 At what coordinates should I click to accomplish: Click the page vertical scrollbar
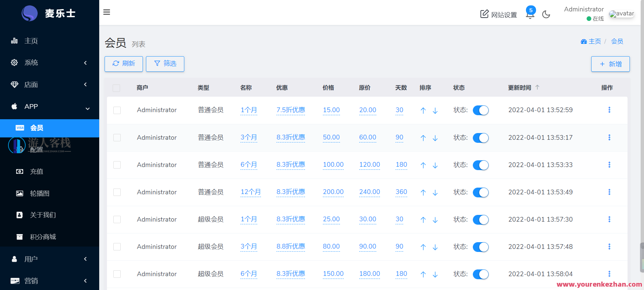click(642, 257)
